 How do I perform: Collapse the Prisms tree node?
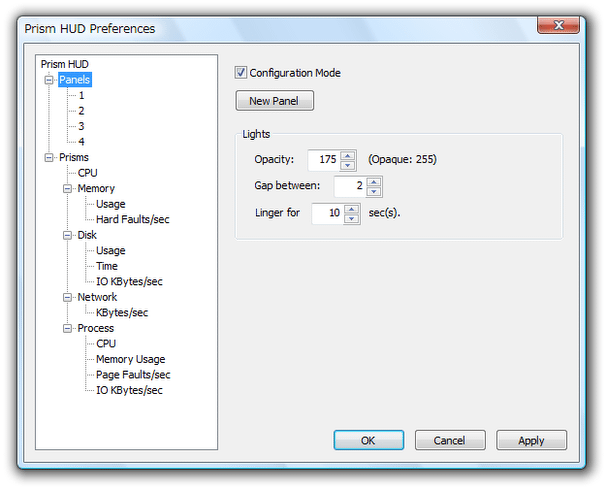coord(49,158)
